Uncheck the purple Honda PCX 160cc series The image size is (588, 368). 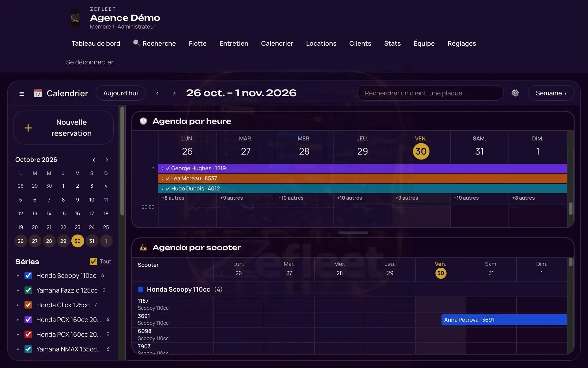(28, 320)
